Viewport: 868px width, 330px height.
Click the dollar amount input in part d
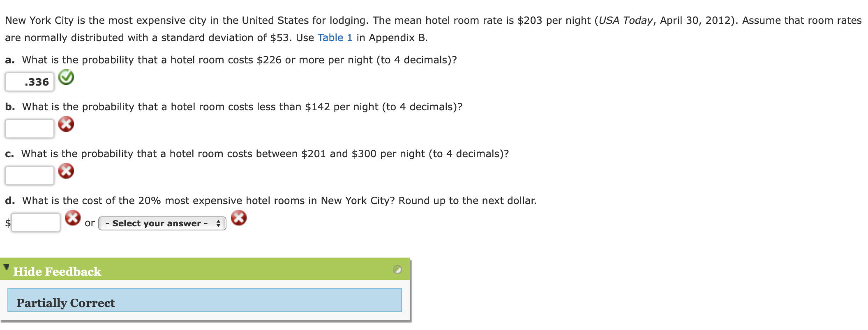36,223
